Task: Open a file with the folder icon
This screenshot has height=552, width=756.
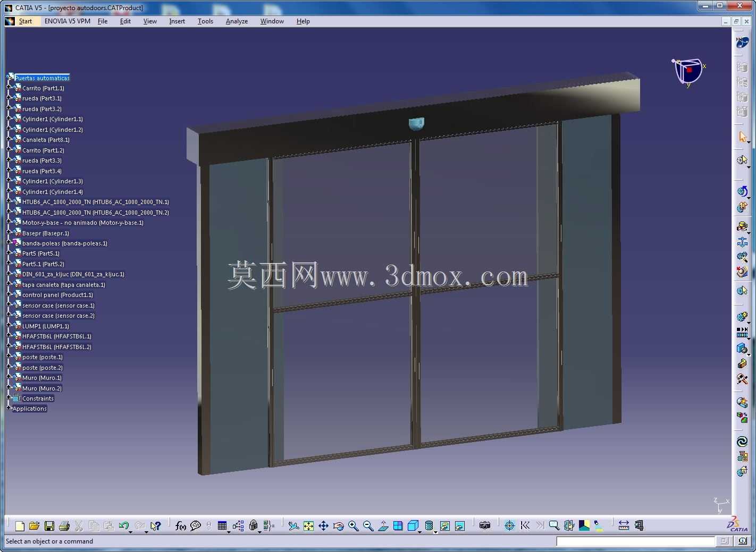Action: pos(35,526)
